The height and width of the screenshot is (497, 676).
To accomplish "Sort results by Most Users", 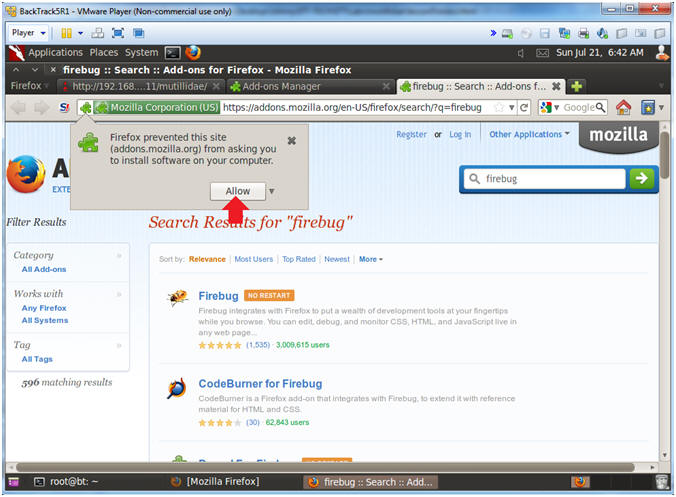I will point(254,259).
